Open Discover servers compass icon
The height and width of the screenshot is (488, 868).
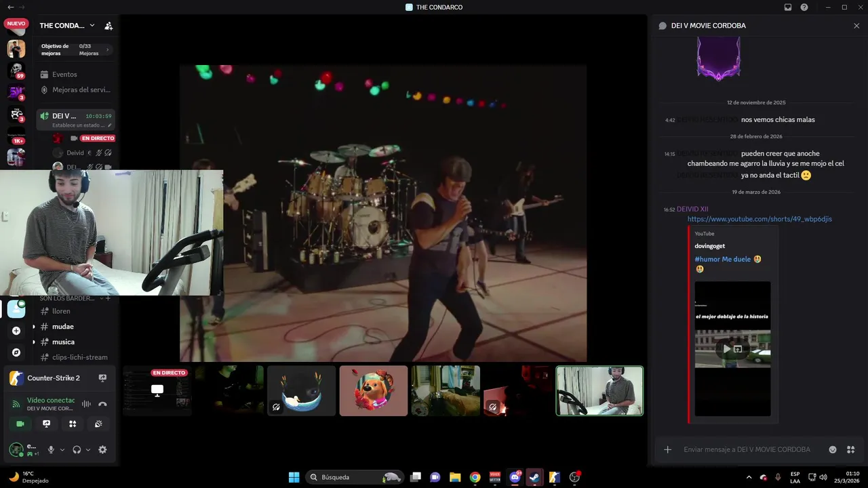(x=16, y=352)
